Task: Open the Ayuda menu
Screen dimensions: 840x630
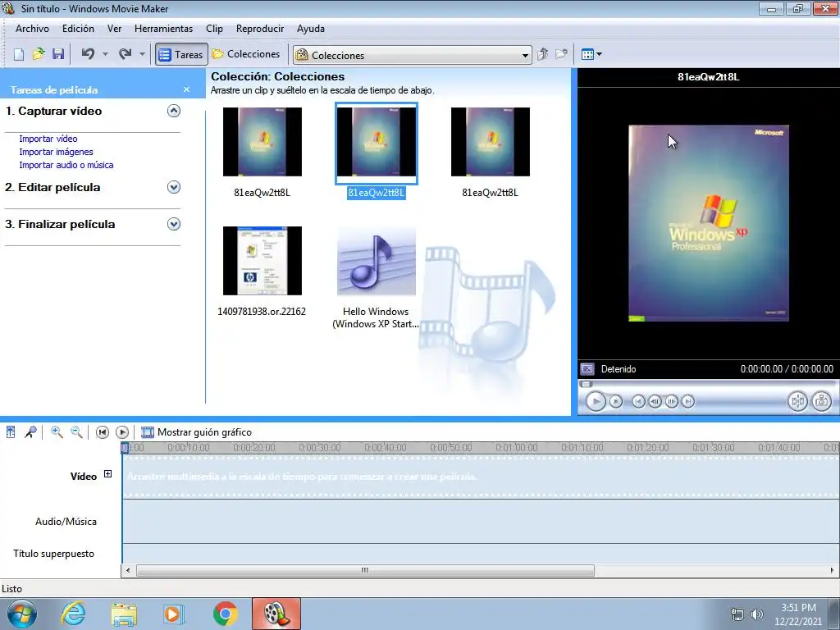Action: click(x=311, y=29)
